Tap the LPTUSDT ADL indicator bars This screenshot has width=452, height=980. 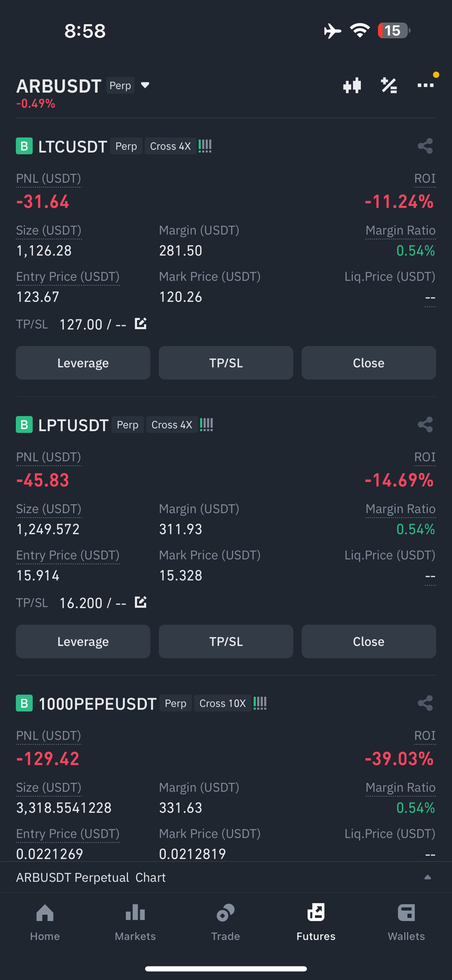[206, 425]
